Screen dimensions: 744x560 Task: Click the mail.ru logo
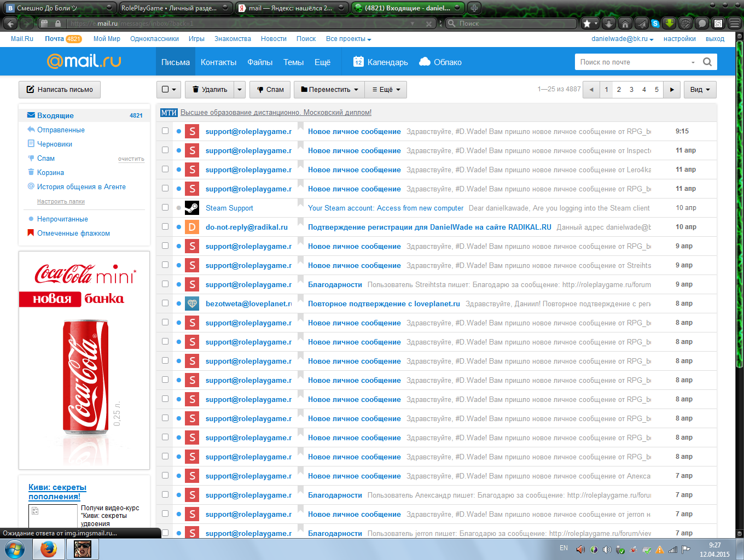click(x=84, y=61)
